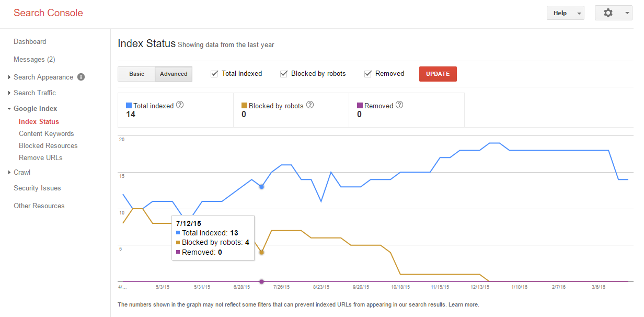Expand the Crawl menu
This screenshot has width=644, height=317.
pos(22,172)
